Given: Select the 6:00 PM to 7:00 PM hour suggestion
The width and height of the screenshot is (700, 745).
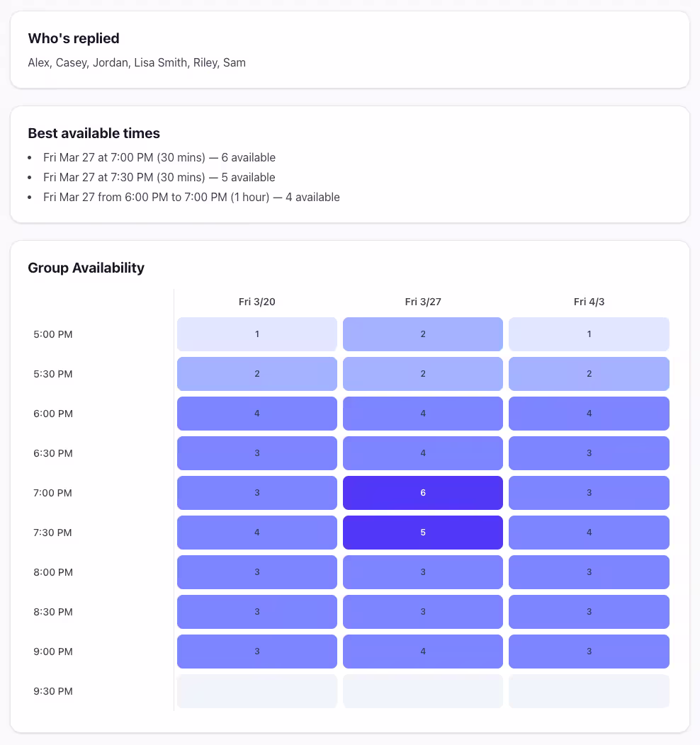Looking at the screenshot, I should [191, 197].
